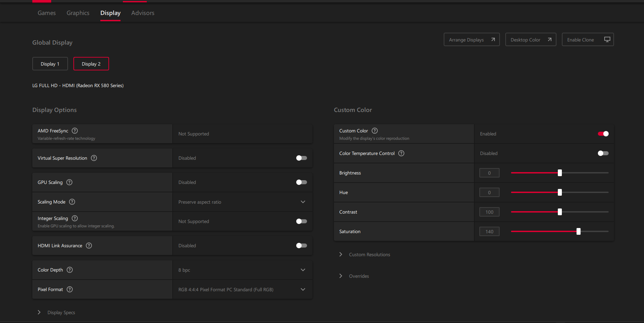
Task: Turn on GPU Scaling switch
Action: [x=301, y=182]
